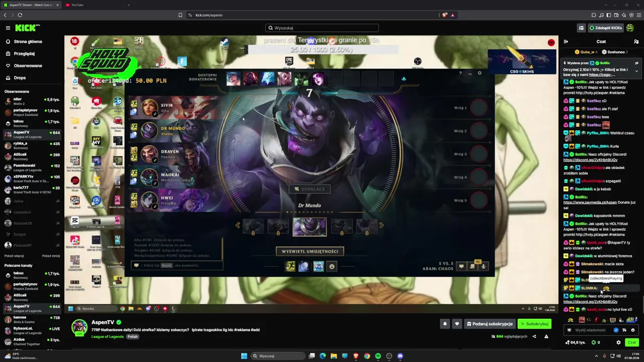644x362 pixels.
Task: Open the emoji picker in chat input
Action: pyautogui.click(x=633, y=330)
